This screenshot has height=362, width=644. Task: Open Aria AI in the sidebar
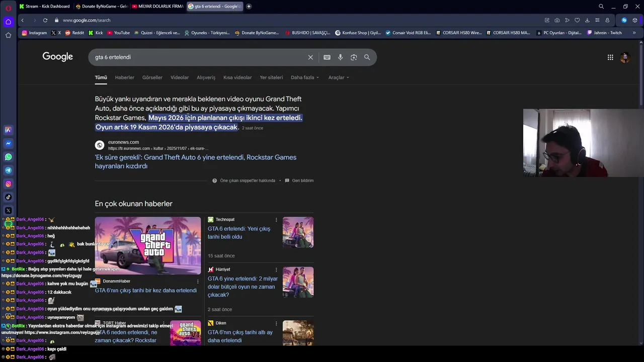coord(8,130)
